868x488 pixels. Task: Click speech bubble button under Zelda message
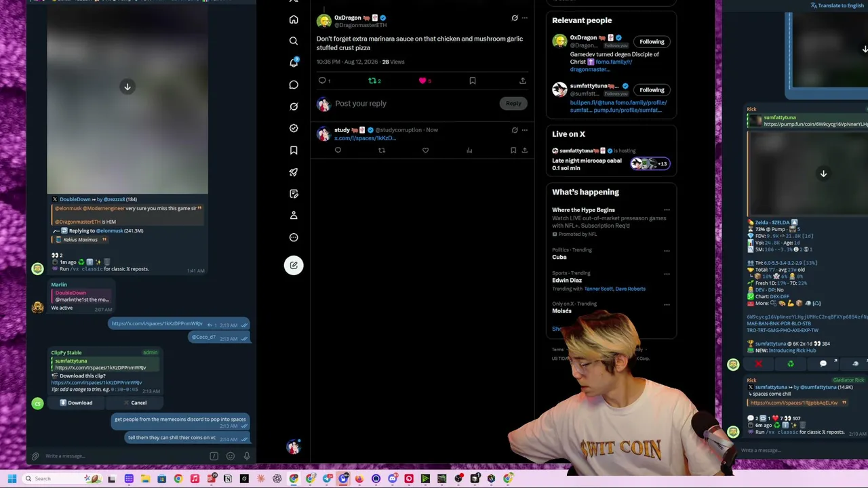tap(823, 364)
